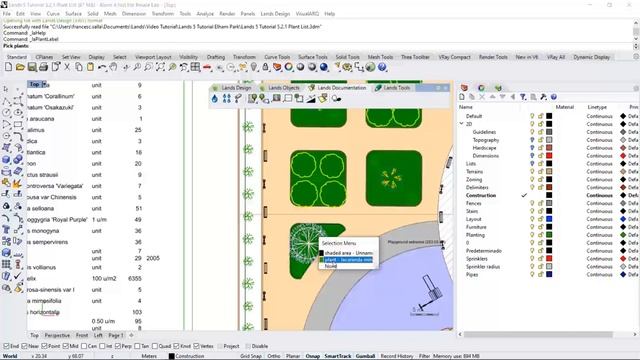Screen dimensions: 640x360
Task: Toggle End osnap checkbox
Action: click(x=6, y=346)
